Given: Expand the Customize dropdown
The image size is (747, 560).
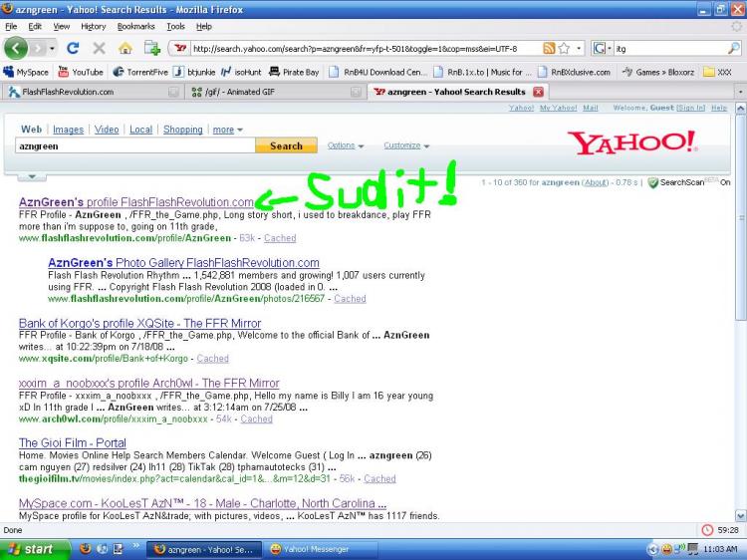Looking at the screenshot, I should coord(406,145).
